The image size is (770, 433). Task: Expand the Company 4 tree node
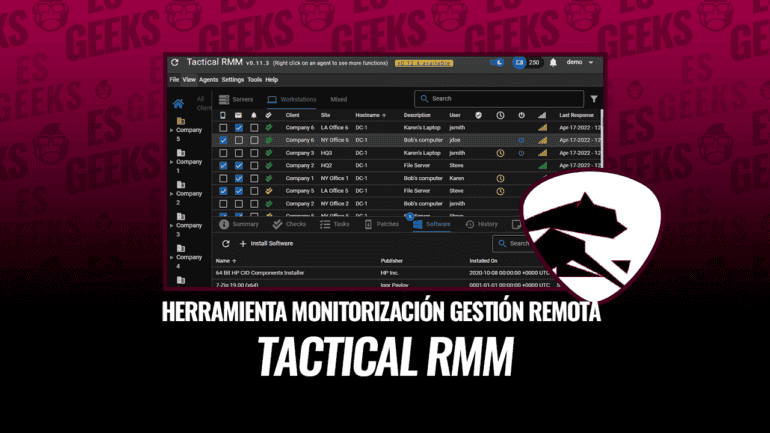tap(171, 257)
